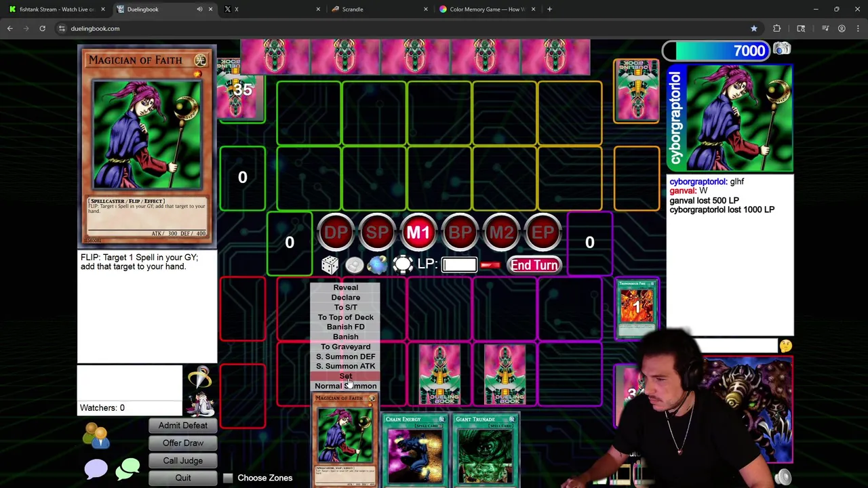
Task: Choose Declare from card menu
Action: click(345, 298)
